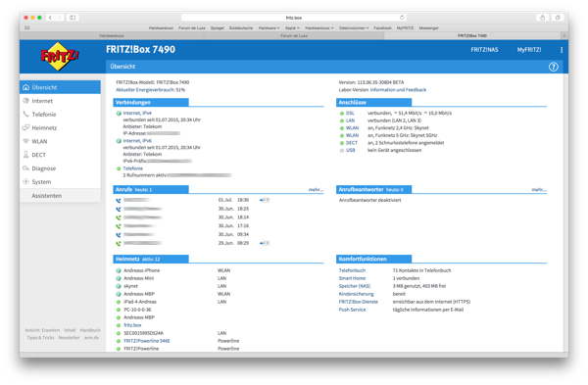This screenshot has width=588, height=385.
Task: Click the voicemail icon on the 29.Jun. 08:29 call
Action: point(265,243)
